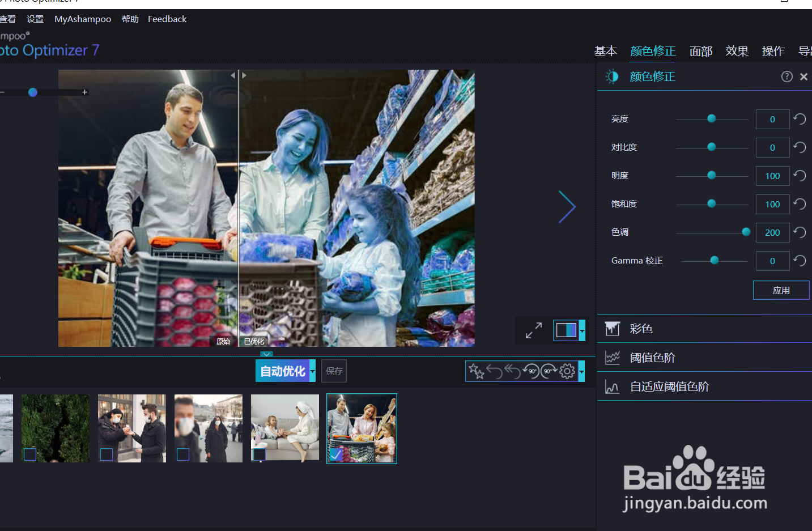Open the 帮助 menu
Screen dimensions: 812x531
click(x=130, y=19)
